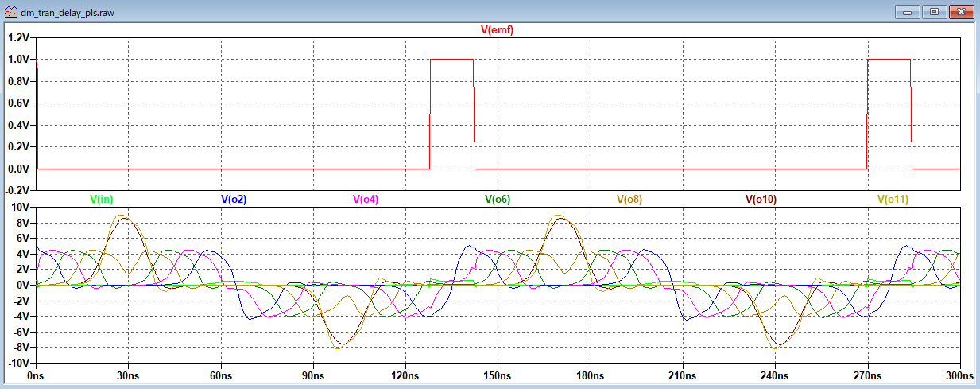The width and height of the screenshot is (980, 389).
Task: Click the 1.0V upper pane axis label
Action: (x=19, y=60)
